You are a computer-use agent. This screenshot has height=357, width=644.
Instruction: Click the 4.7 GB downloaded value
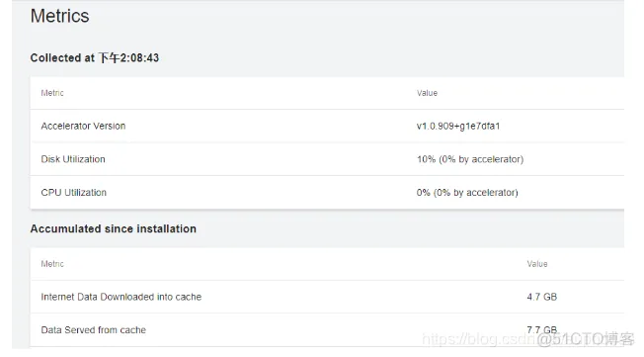pos(542,297)
